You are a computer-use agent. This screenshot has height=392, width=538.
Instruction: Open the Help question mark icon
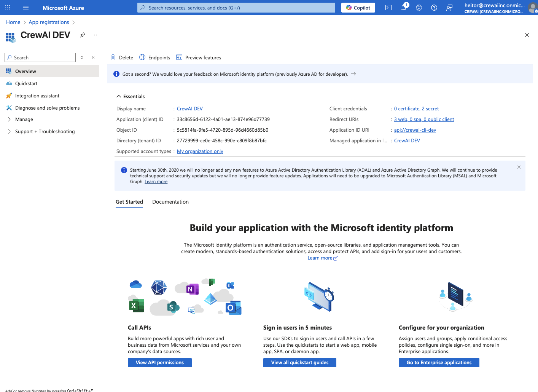point(434,8)
